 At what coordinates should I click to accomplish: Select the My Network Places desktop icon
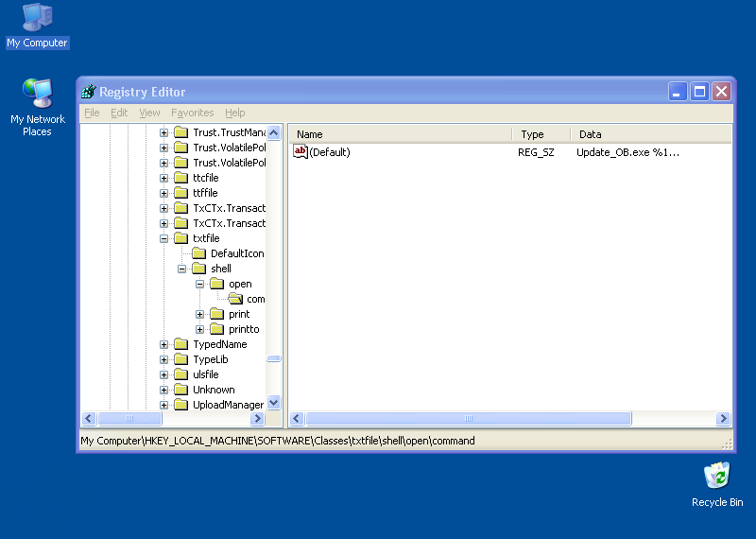[37, 107]
